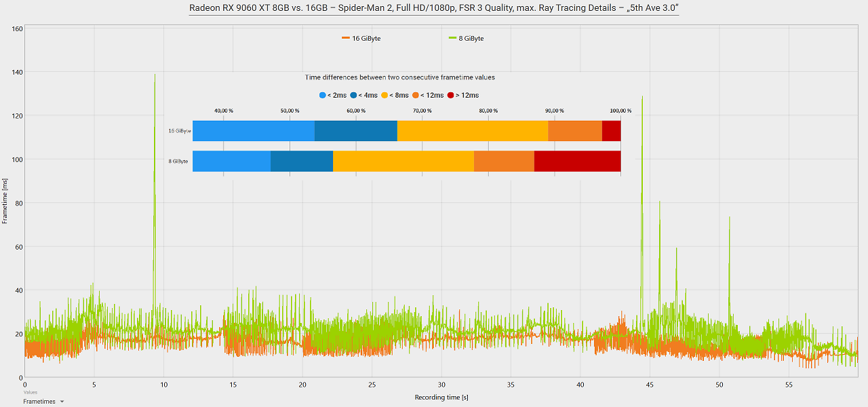The image size is (868, 407).
Task: Toggle the '< 2ms' legend entry
Action: click(x=333, y=96)
